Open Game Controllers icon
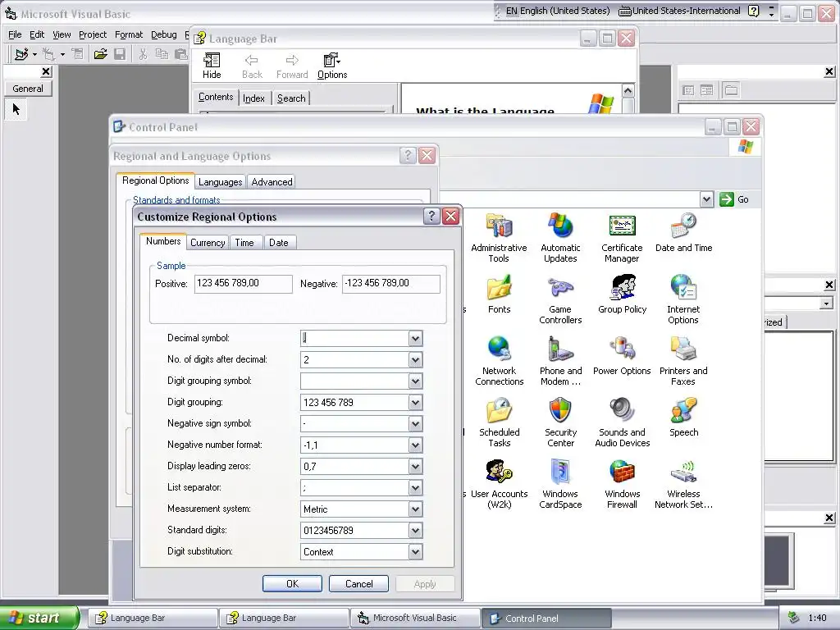This screenshot has width=840, height=630. coord(560,299)
